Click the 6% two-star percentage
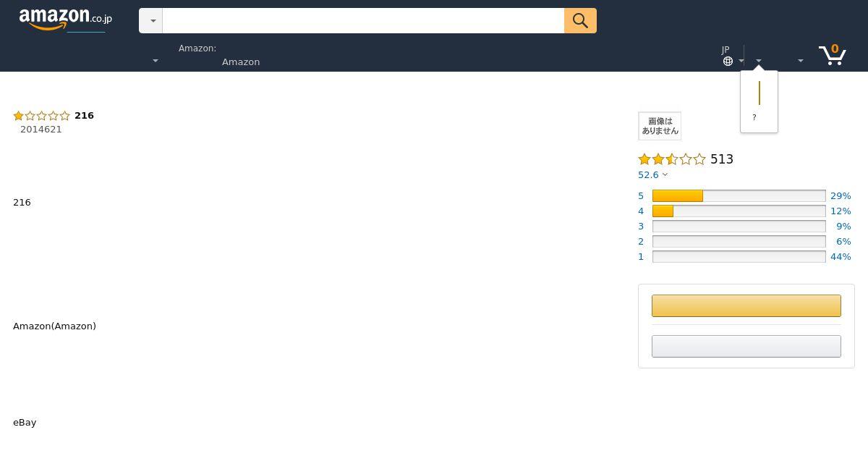Screen dimensions: 868x456 click(x=843, y=242)
